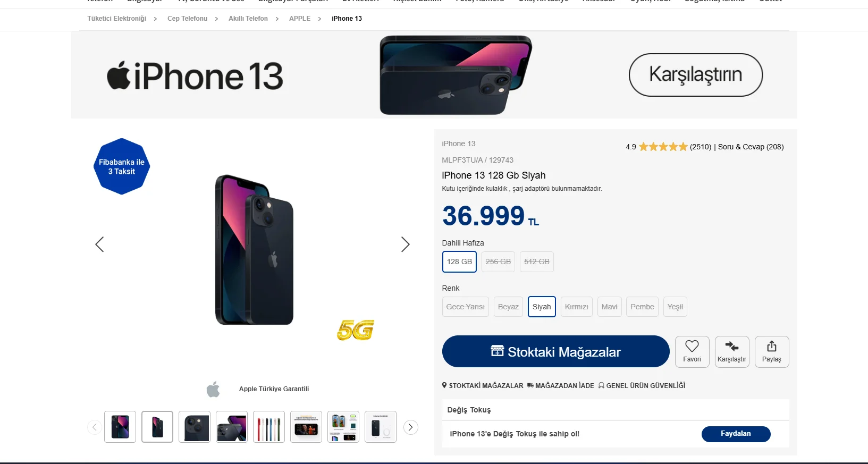Image resolution: width=868 pixels, height=464 pixels.
Task: Open the colorful iPhones lineup thumbnail
Action: tap(269, 427)
